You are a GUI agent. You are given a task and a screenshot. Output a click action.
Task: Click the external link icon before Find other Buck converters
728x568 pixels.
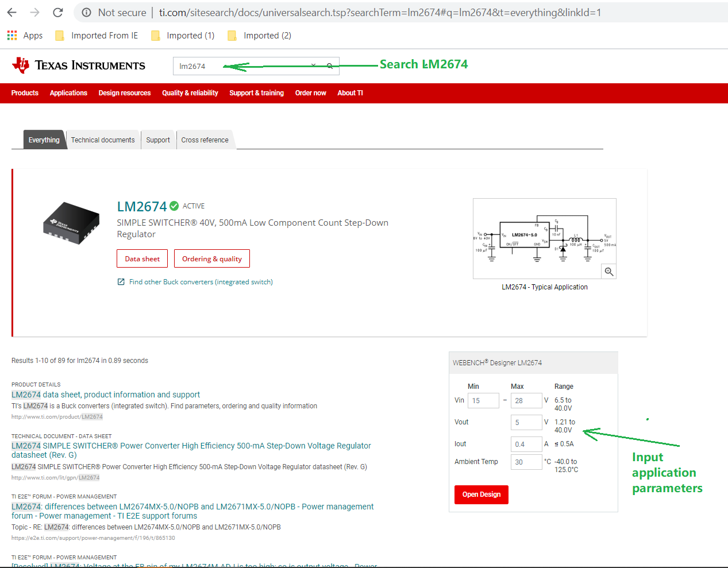pos(121,282)
